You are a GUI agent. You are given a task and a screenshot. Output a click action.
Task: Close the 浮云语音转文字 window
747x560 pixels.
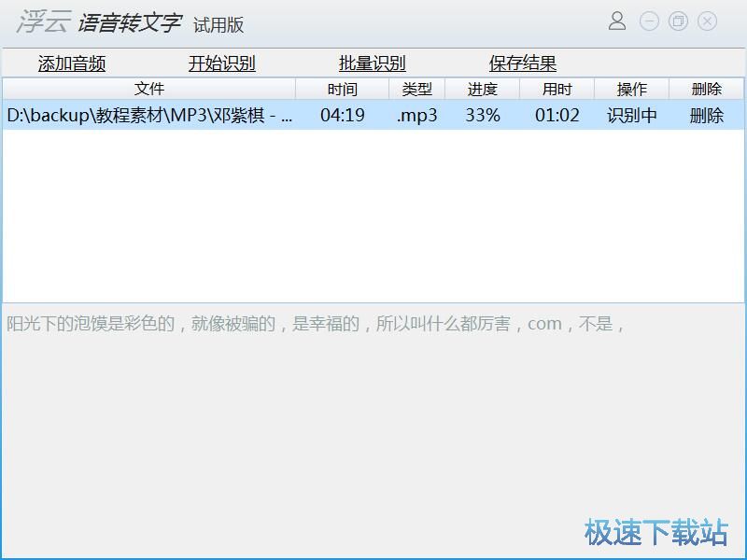pyautogui.click(x=707, y=21)
